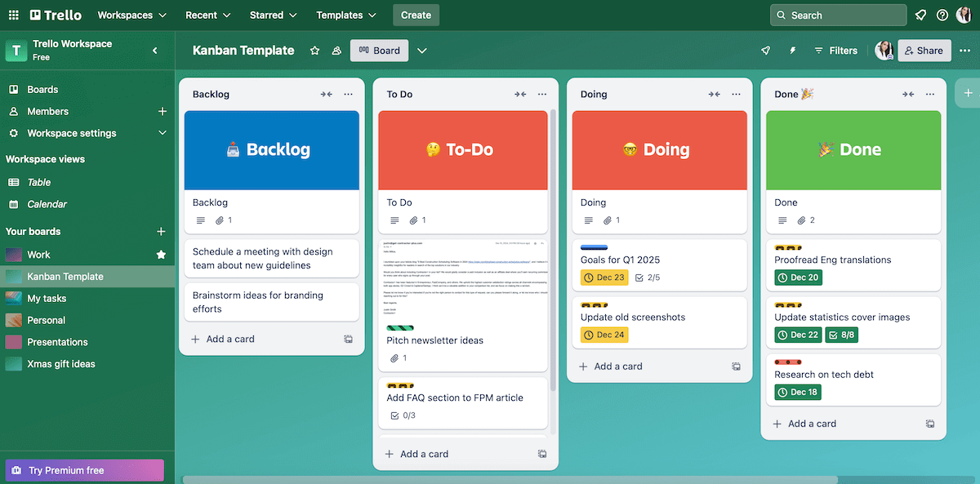The height and width of the screenshot is (484, 980).
Task: Click the Search field
Action: tap(838, 14)
